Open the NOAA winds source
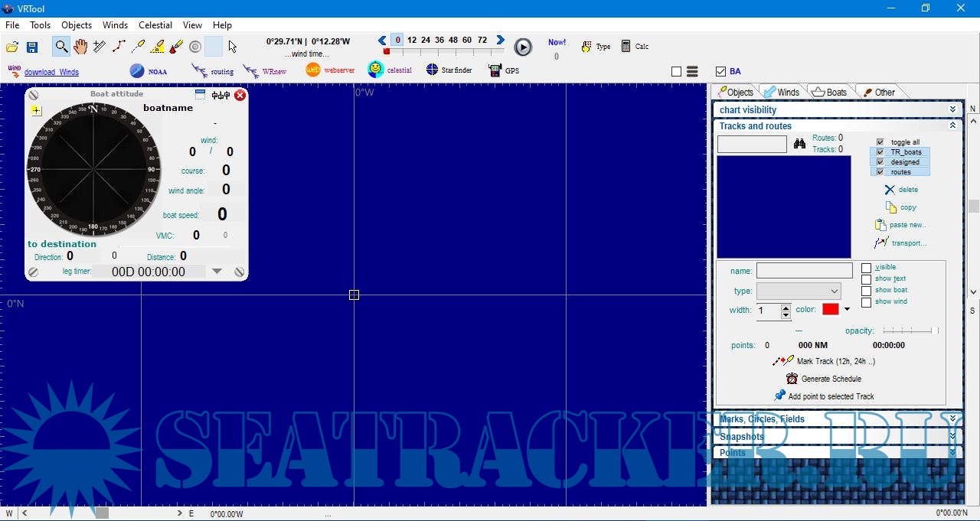 click(148, 71)
